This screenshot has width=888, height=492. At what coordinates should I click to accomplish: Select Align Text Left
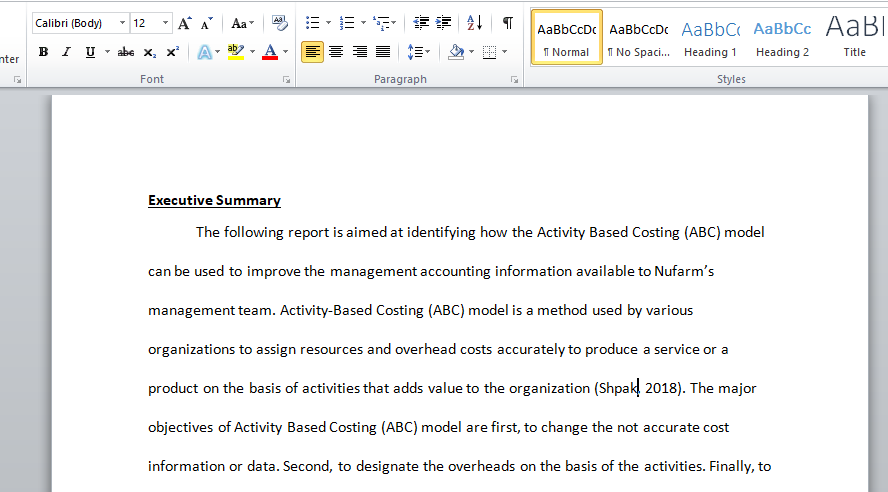tap(313, 52)
